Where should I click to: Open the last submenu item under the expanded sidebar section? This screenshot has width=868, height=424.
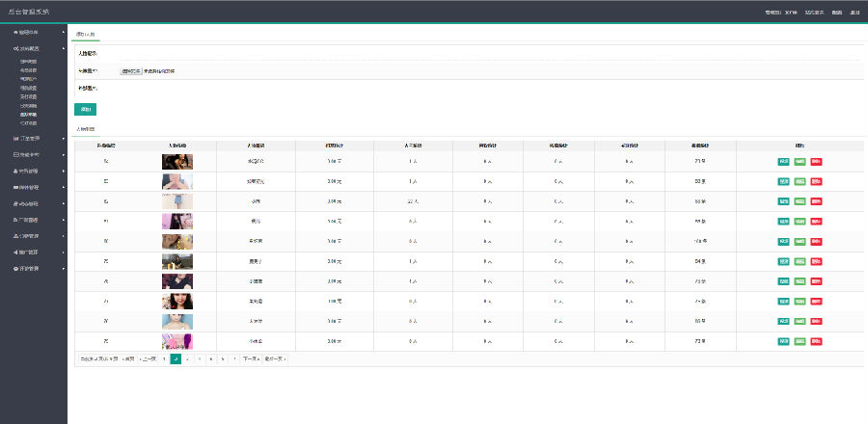(28, 123)
